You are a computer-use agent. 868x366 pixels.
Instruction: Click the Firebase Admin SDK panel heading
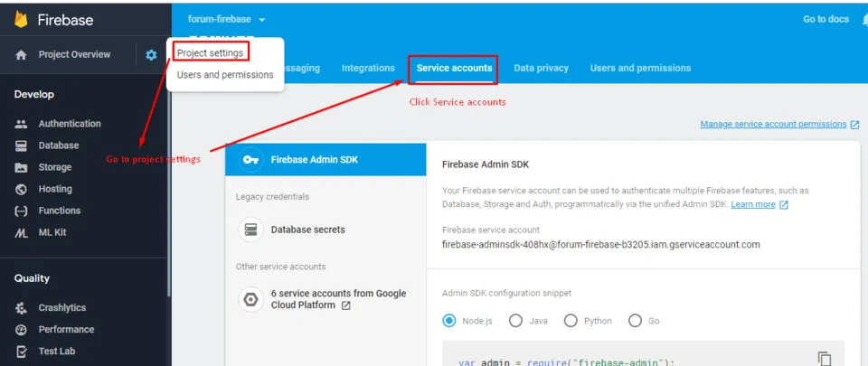486,164
